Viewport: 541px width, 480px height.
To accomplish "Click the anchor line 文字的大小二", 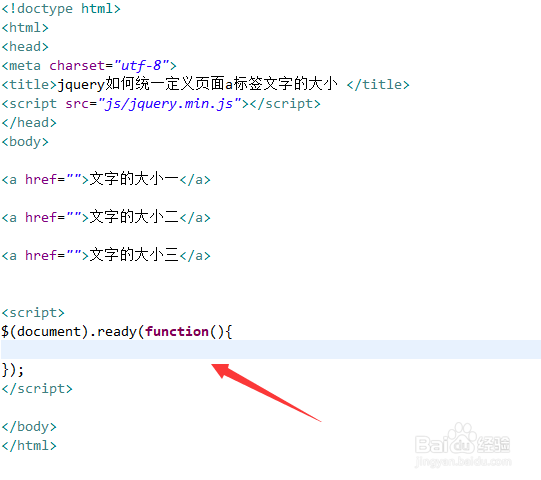I will [106, 217].
